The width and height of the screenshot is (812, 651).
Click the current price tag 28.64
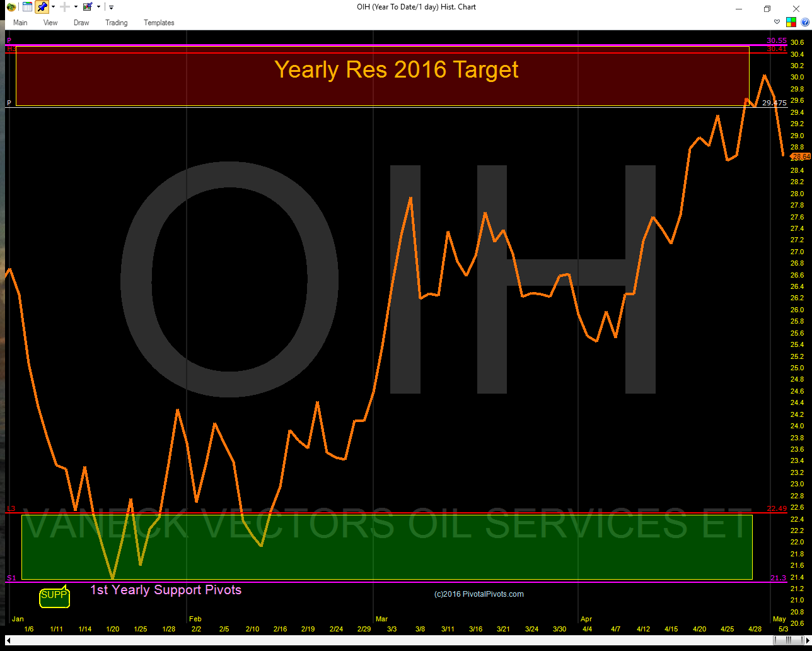pos(800,156)
